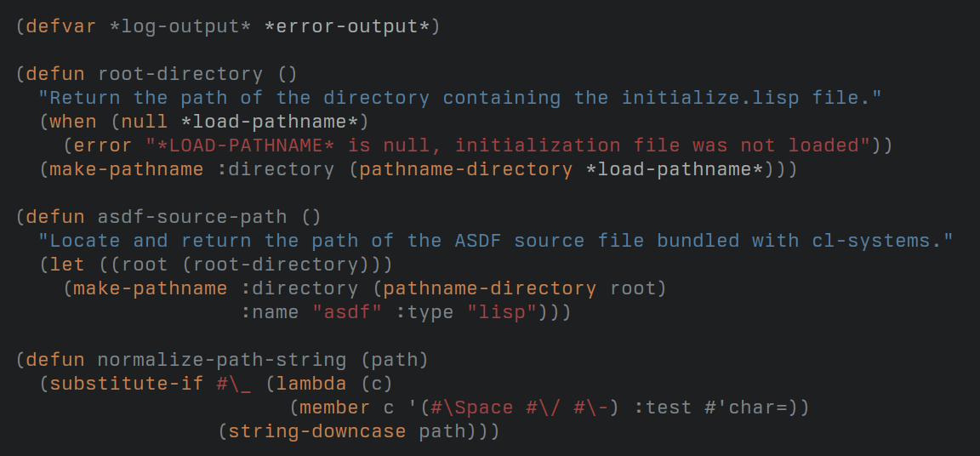Click the asdf-source-path function name

point(192,218)
